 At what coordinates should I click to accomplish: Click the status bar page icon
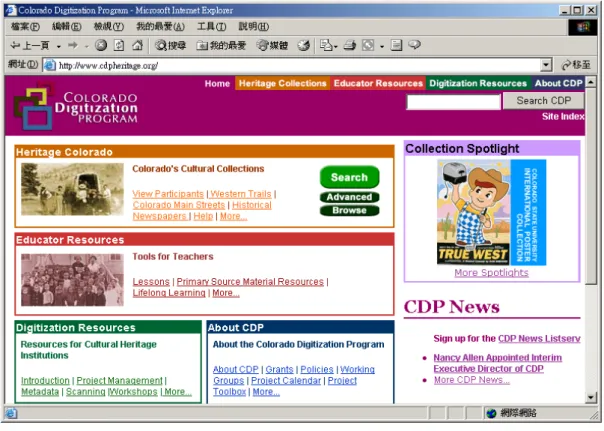11,414
